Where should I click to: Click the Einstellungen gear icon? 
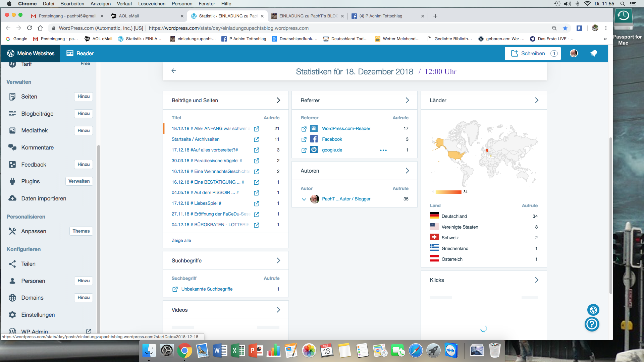(12, 315)
